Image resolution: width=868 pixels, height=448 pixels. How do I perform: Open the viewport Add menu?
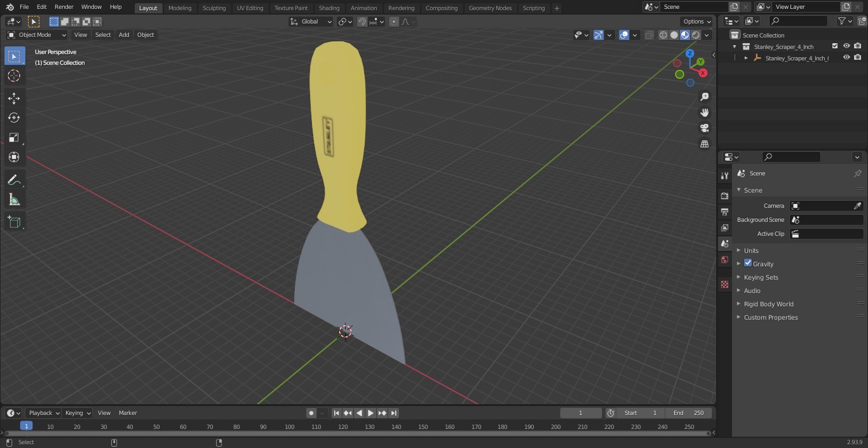point(124,35)
